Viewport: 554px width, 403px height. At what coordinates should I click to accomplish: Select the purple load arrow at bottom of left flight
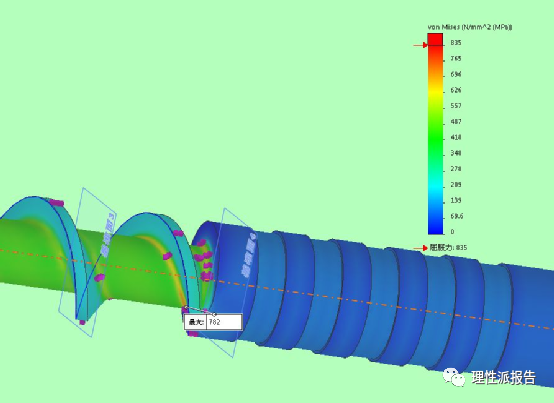82,322
